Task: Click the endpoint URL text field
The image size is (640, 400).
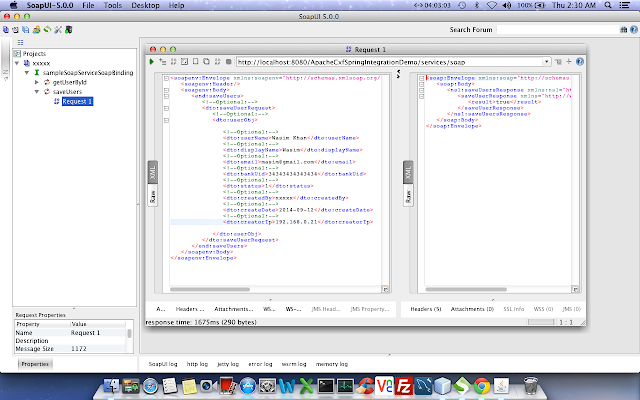Action: [389, 62]
